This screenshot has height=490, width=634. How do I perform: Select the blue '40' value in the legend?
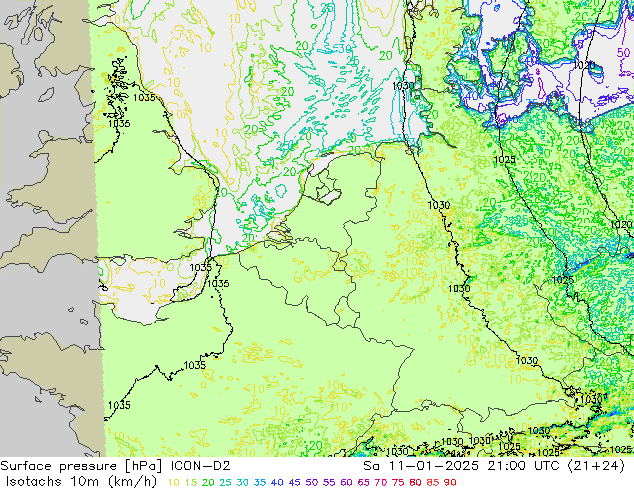tap(277, 482)
